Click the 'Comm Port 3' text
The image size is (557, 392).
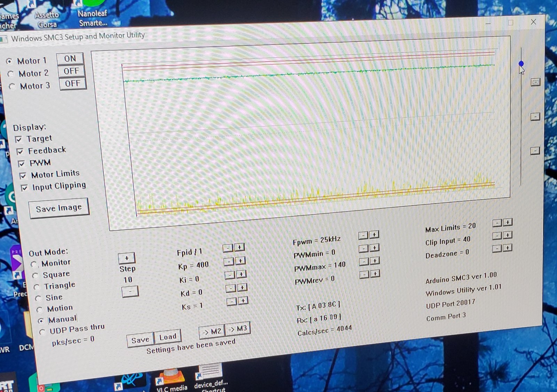pos(446,317)
